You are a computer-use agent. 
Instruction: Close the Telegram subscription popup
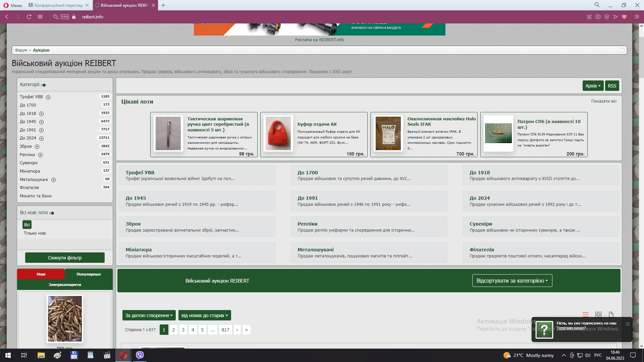pyautogui.click(x=628, y=324)
